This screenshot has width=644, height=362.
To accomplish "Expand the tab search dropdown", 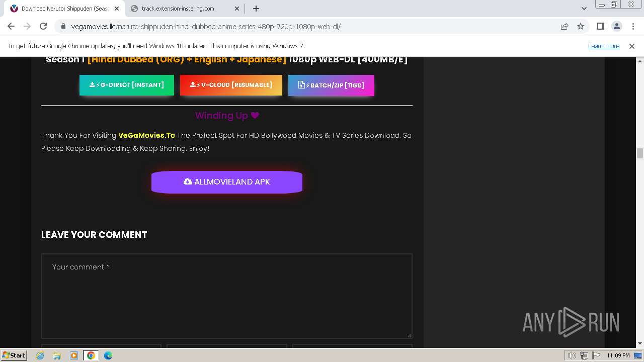I will point(584,9).
